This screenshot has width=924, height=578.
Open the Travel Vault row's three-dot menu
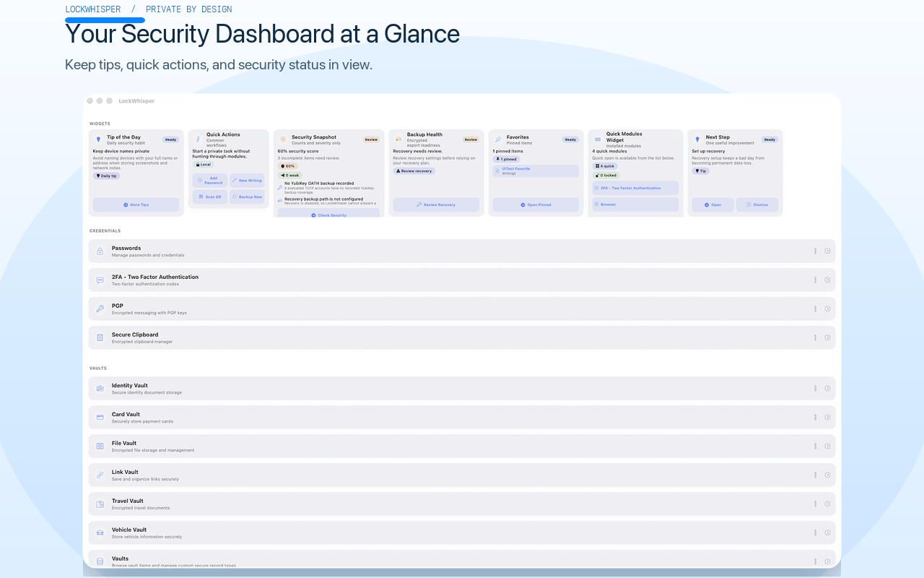click(816, 504)
